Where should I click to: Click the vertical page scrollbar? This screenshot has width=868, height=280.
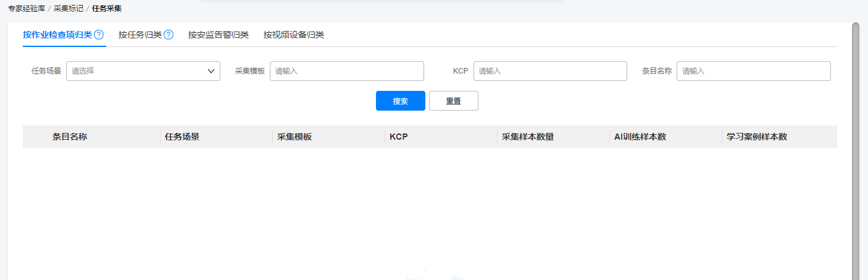click(855, 151)
